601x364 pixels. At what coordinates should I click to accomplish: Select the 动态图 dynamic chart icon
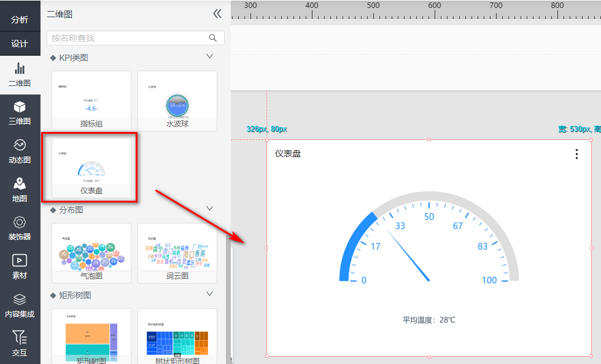tap(20, 145)
